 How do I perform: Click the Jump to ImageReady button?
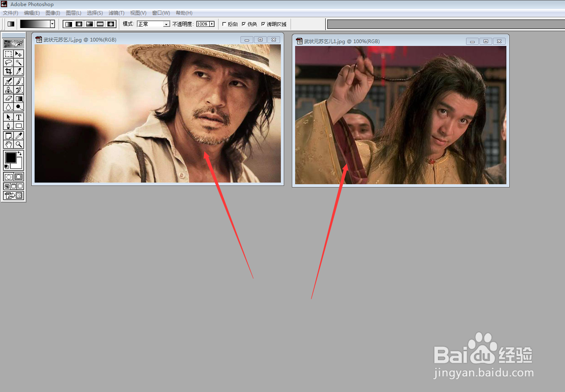point(13,196)
